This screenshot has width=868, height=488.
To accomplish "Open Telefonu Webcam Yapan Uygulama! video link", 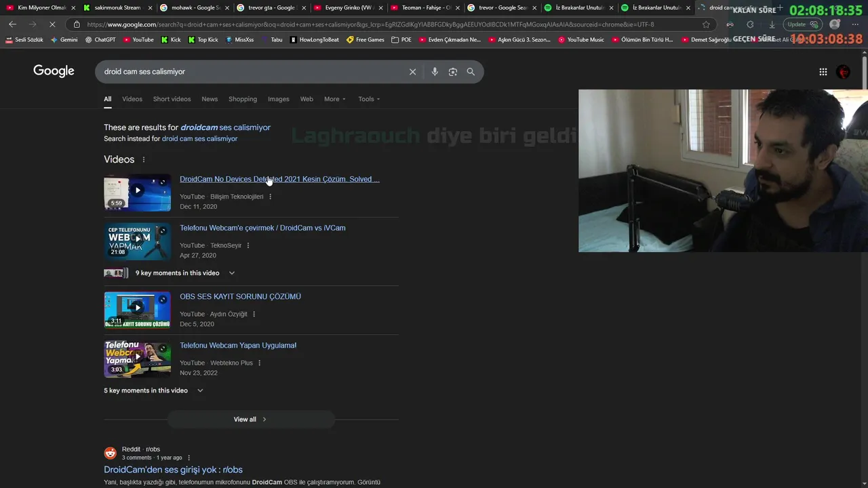I will coord(238,346).
